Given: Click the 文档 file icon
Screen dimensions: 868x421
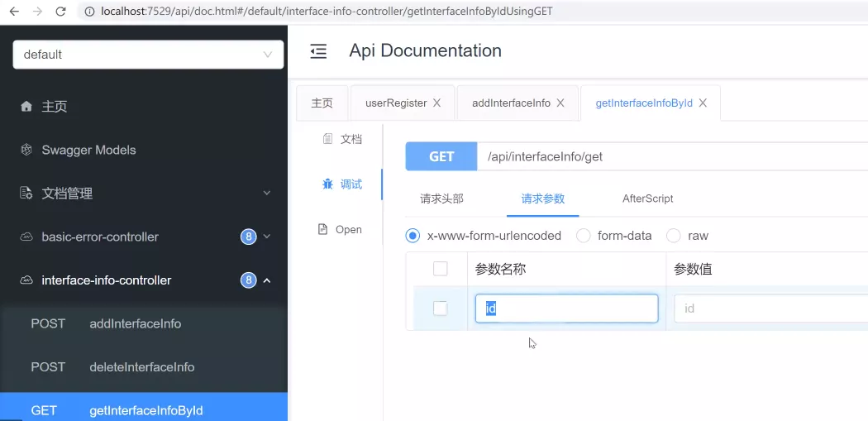Looking at the screenshot, I should pos(327,138).
